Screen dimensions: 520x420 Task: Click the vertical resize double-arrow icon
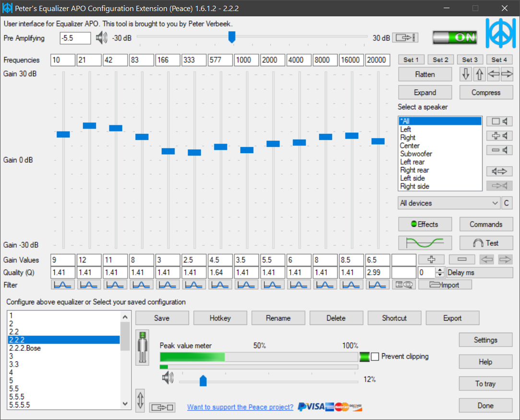(x=140, y=400)
